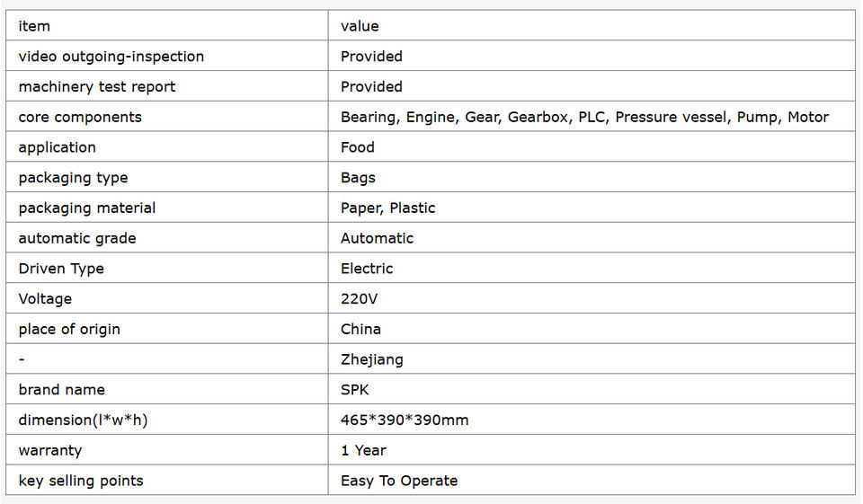The height and width of the screenshot is (504, 863).
Task: Click the 'Electric' driven type value
Action: (367, 269)
